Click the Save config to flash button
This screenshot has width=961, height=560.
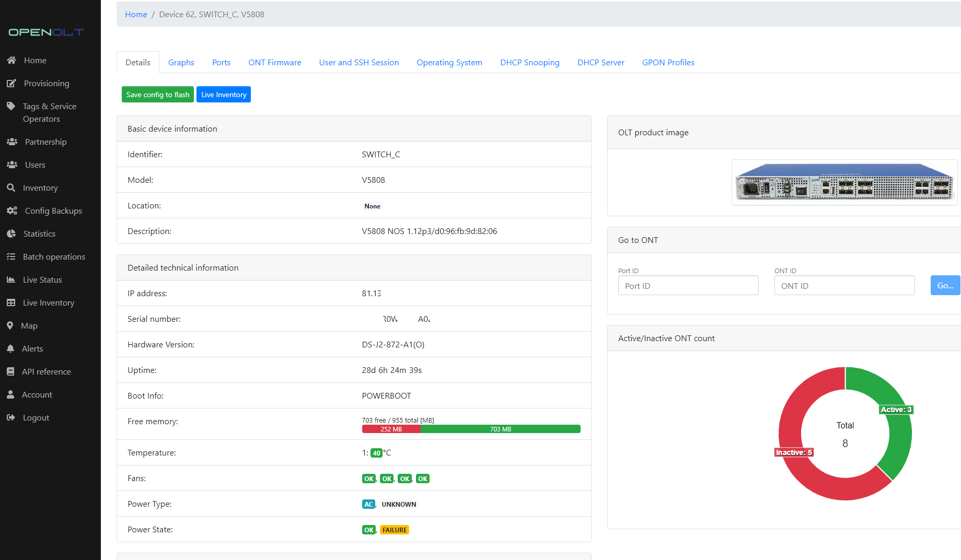pos(158,95)
